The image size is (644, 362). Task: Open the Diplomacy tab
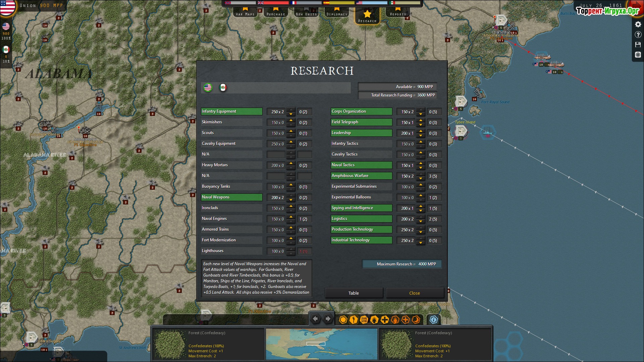click(x=337, y=12)
